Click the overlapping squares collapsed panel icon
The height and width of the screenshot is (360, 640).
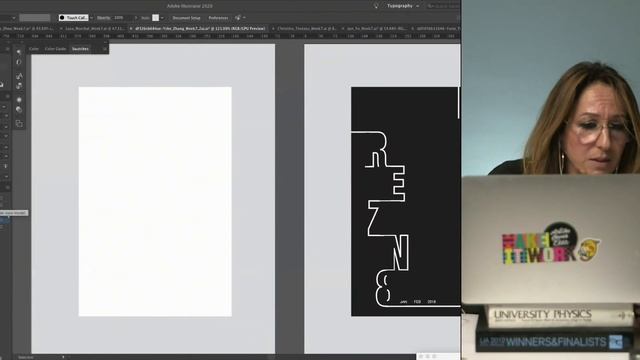coord(19,123)
